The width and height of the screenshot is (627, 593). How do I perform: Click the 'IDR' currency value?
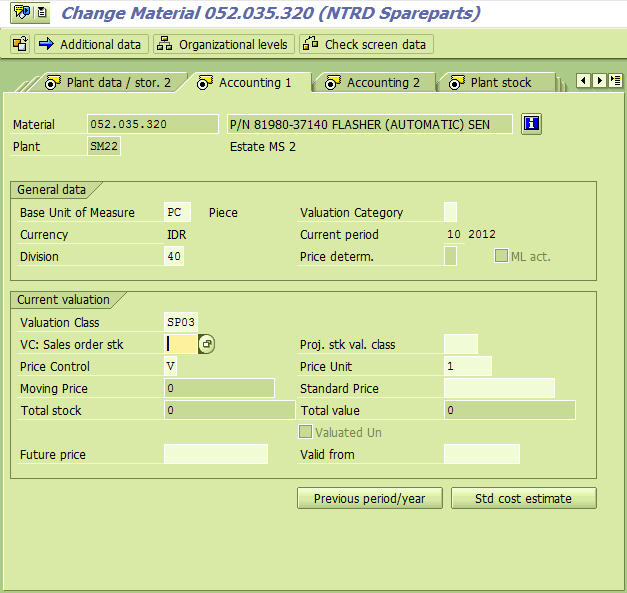tap(176, 234)
